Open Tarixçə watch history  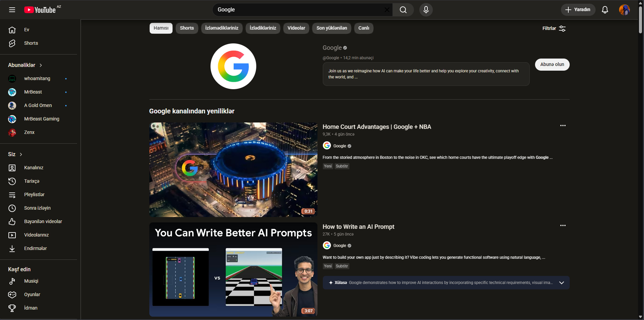(x=39, y=181)
